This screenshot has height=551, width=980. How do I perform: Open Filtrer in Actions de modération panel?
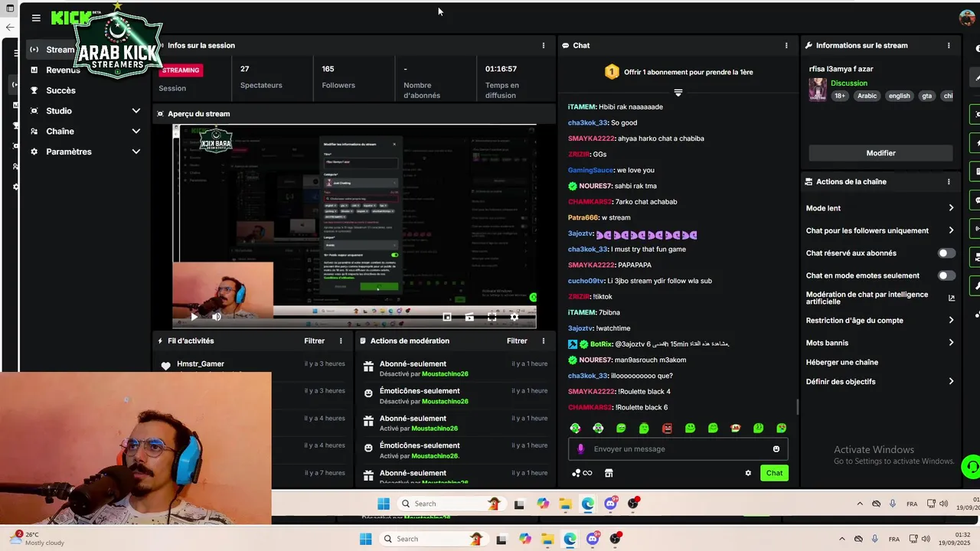tap(517, 341)
